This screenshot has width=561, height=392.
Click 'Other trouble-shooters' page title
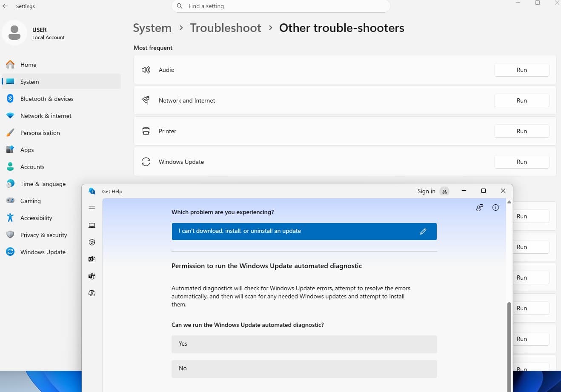[342, 28]
